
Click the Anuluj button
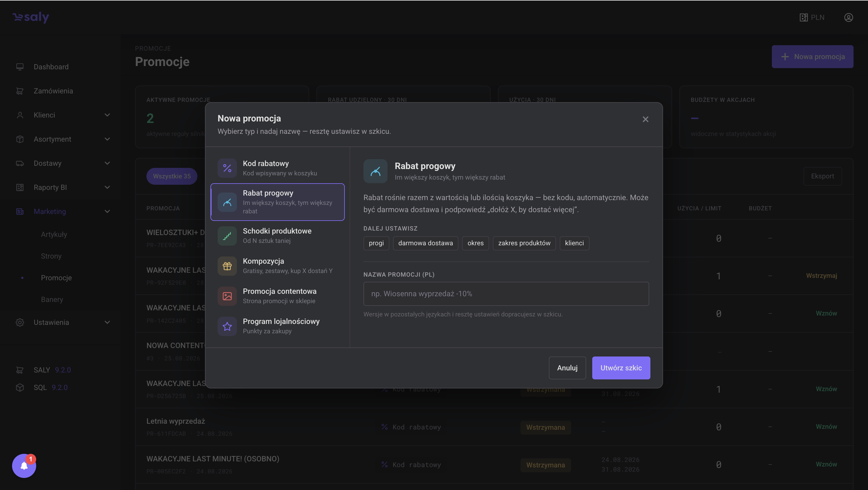coord(567,368)
